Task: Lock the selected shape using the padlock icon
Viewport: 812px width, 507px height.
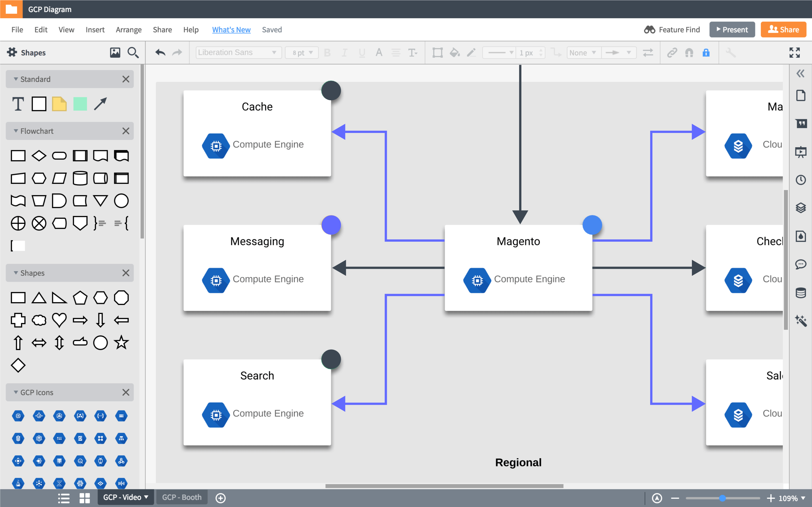Action: (706, 52)
